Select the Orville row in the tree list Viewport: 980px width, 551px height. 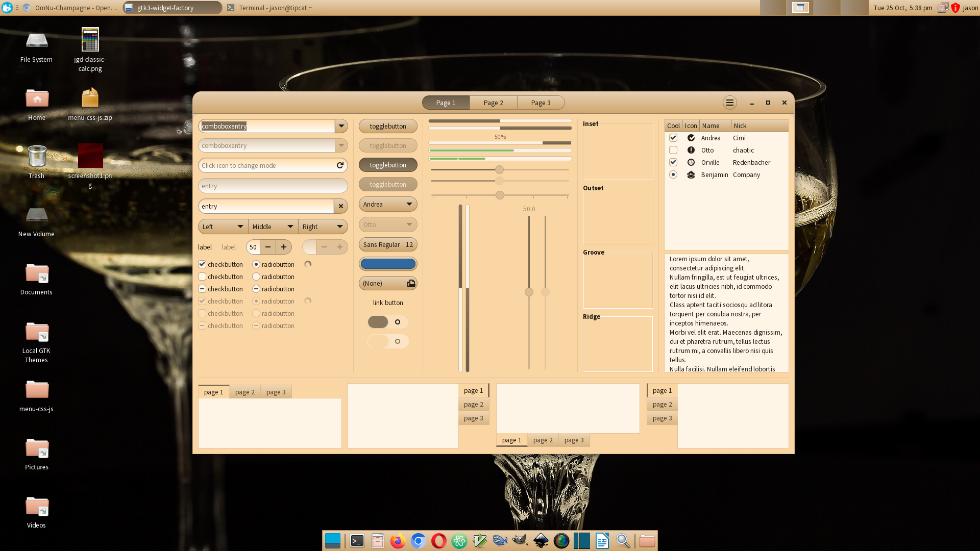pos(726,162)
